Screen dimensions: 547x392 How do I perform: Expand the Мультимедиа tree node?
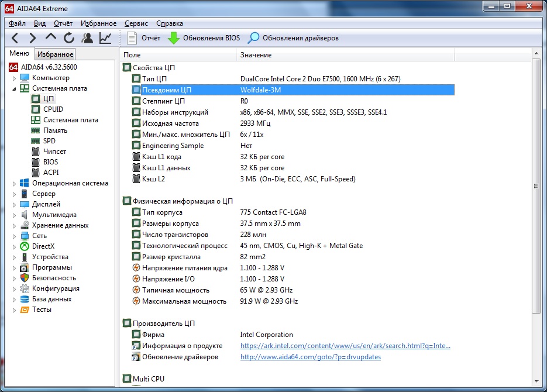14,215
